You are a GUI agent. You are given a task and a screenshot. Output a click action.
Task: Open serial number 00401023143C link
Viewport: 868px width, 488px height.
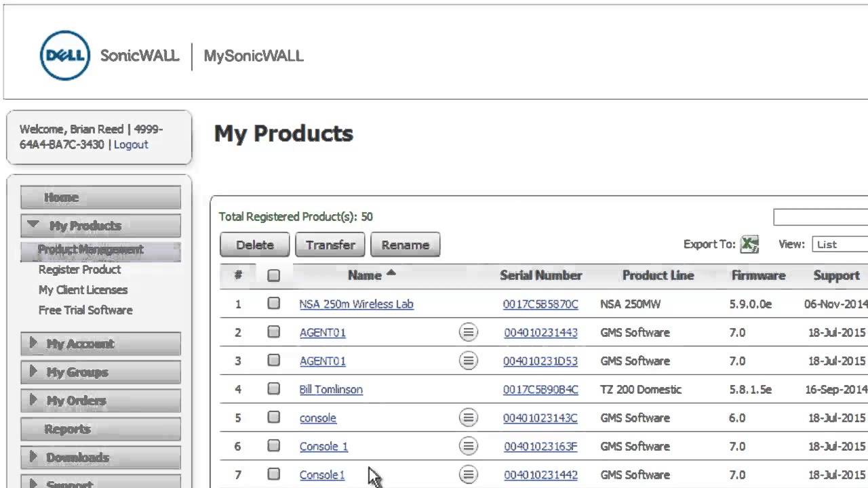coord(540,418)
